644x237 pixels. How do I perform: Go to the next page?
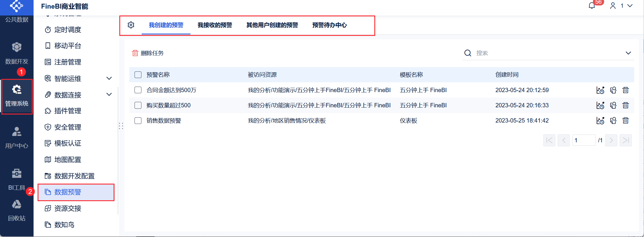(611, 140)
